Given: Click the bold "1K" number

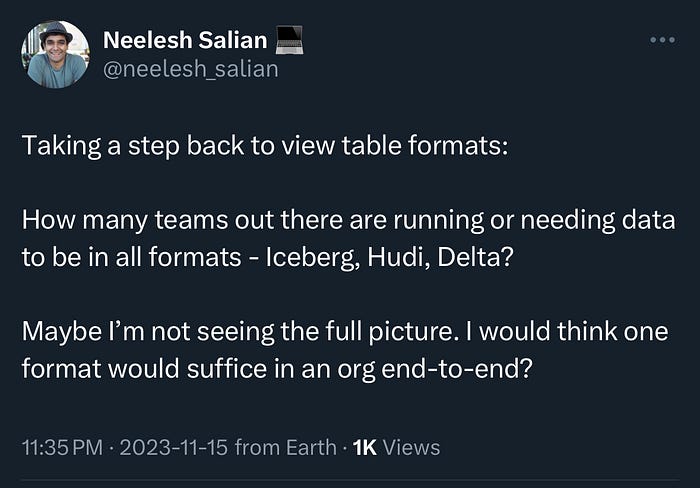Looking at the screenshot, I should tap(362, 447).
